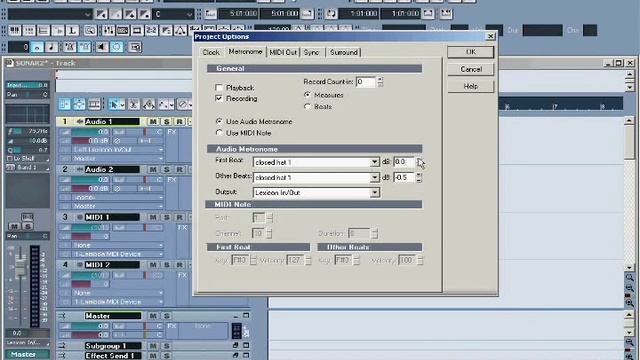The image size is (640, 360).
Task: Solo the Master bus
Action: 167,316
